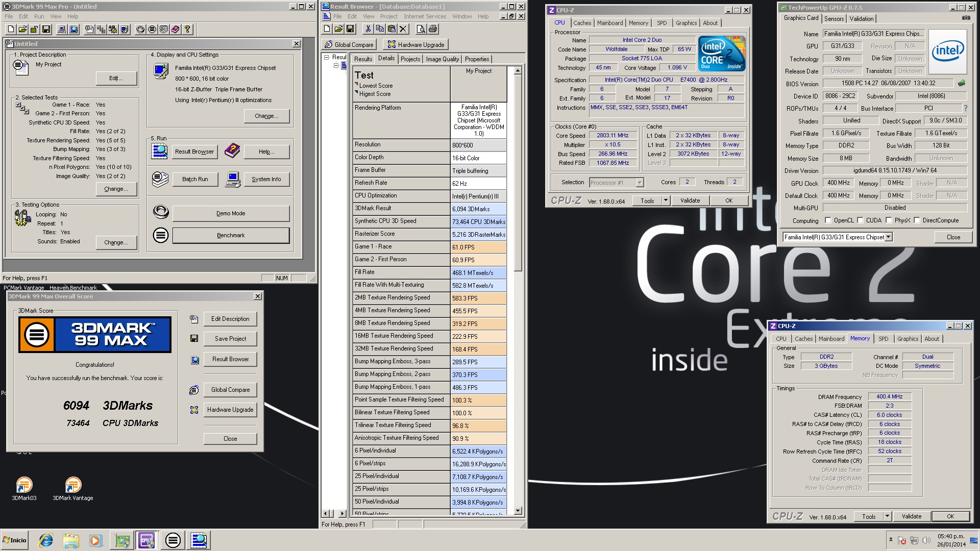Click vertical scrollbar thumb in Result Browser details
Viewport: 980px width, 551px height.
(x=518, y=173)
